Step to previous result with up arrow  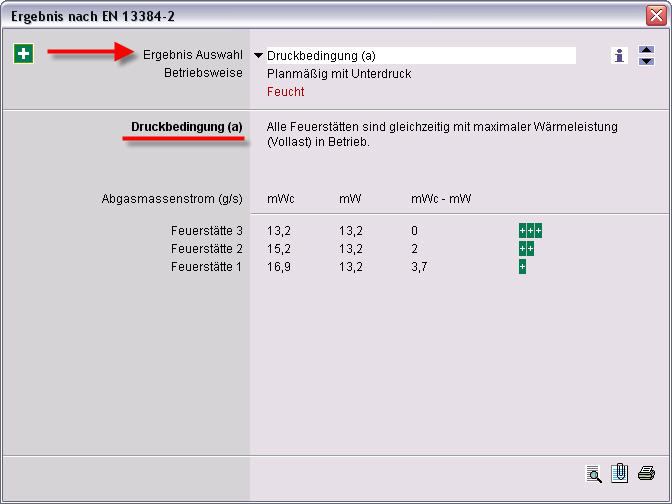[646, 51]
